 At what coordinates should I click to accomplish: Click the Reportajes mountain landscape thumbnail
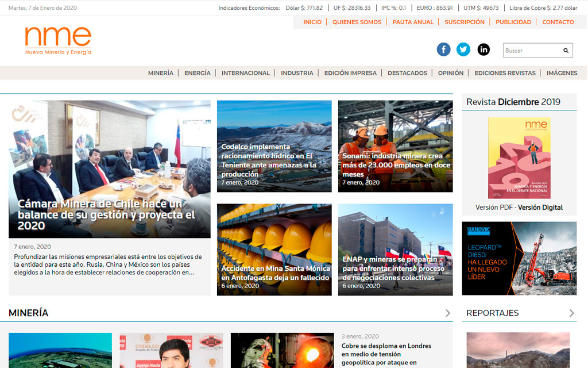tap(518, 350)
